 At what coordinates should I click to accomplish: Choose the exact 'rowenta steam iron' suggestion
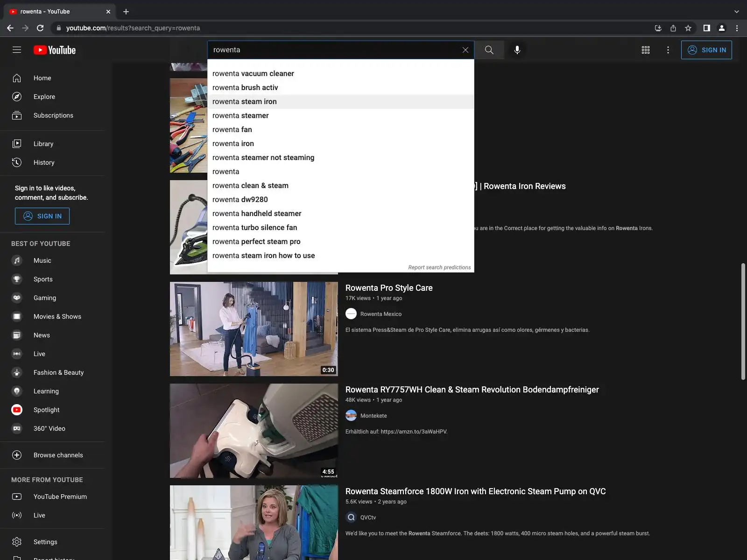point(341,102)
